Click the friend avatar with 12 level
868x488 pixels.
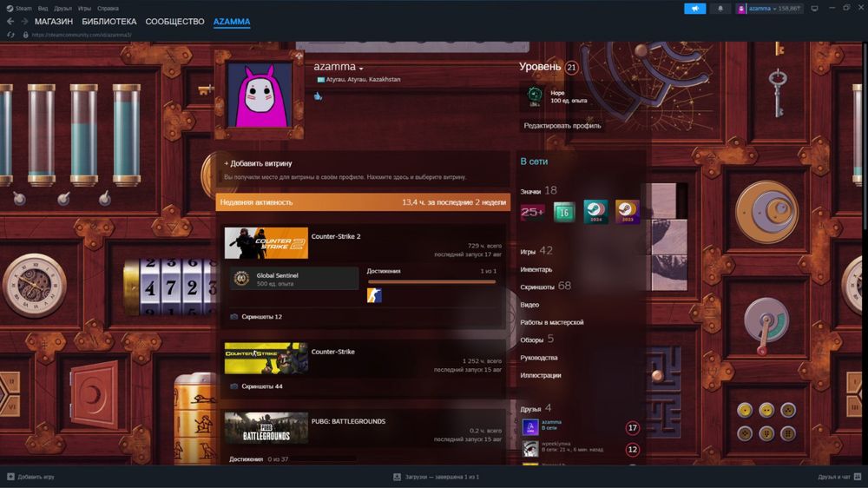click(x=530, y=449)
